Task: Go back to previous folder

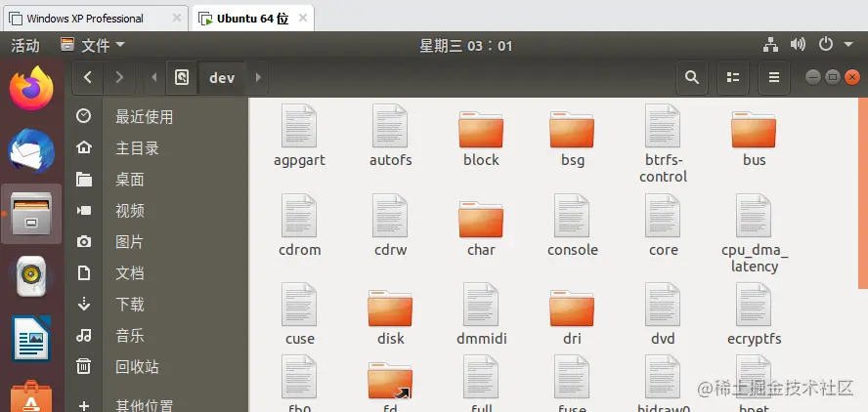Action: [87, 77]
